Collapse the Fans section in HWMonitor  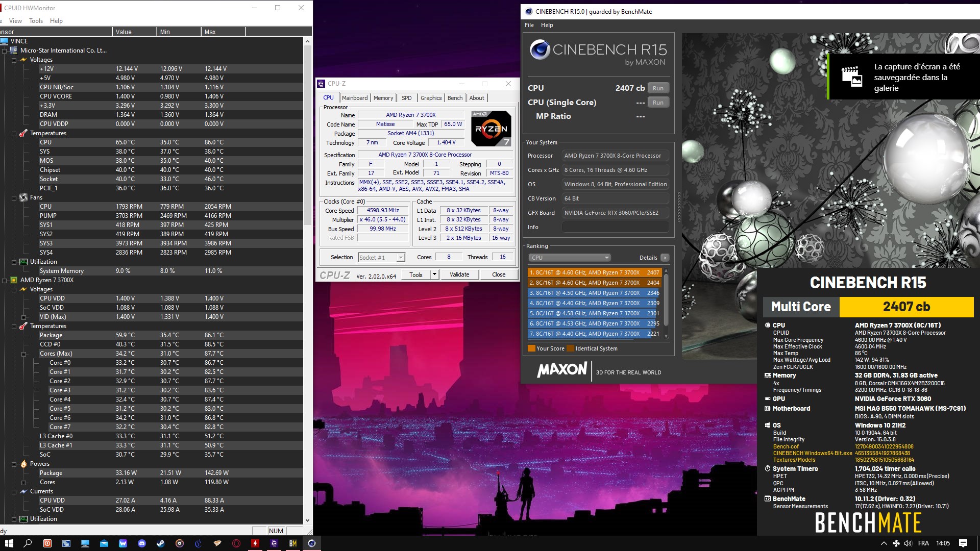[x=14, y=197]
